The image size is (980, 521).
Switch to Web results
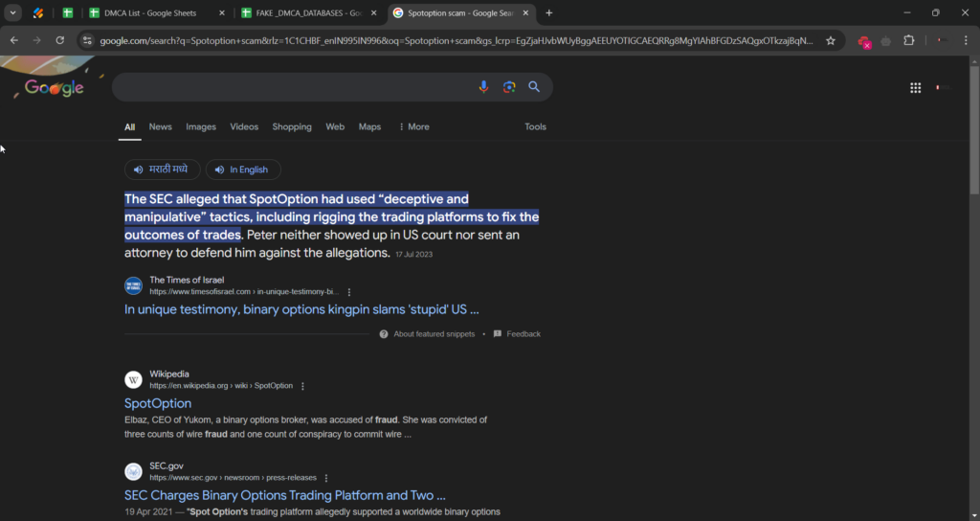click(x=335, y=126)
